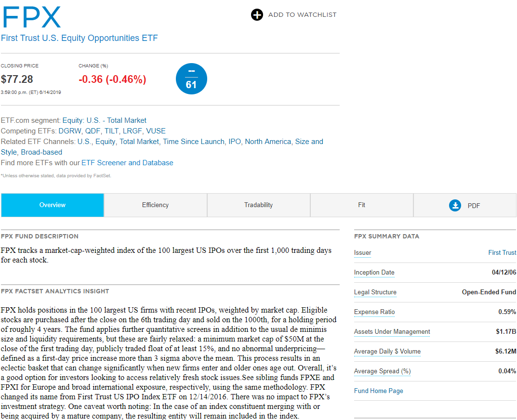Open competing ETF TILT
Image resolution: width=517 pixels, height=420 pixels.
click(x=111, y=131)
